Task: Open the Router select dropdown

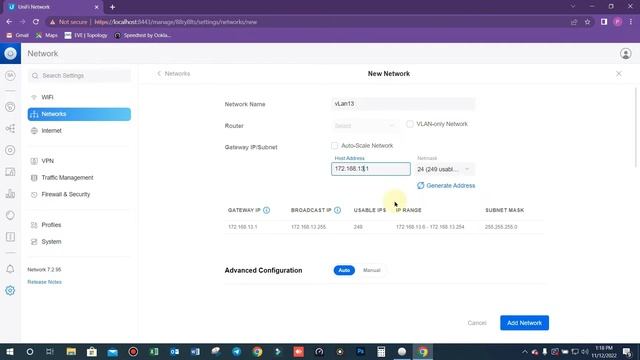Action: pos(365,126)
